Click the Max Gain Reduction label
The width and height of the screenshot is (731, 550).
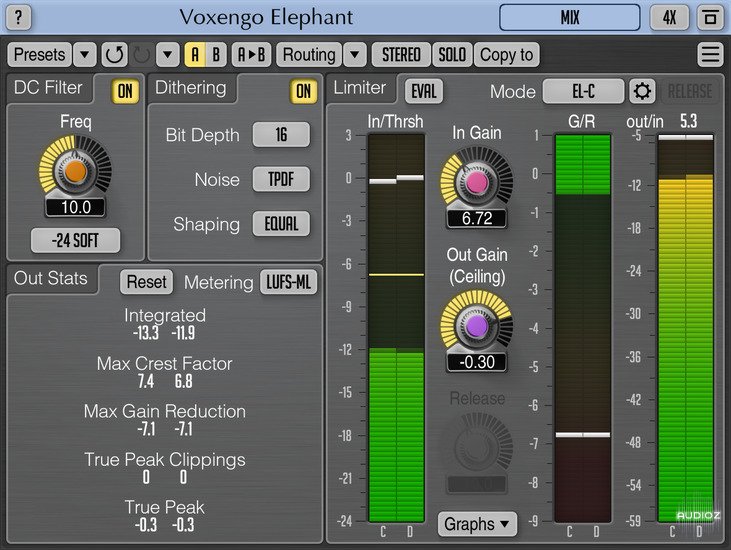tap(165, 411)
